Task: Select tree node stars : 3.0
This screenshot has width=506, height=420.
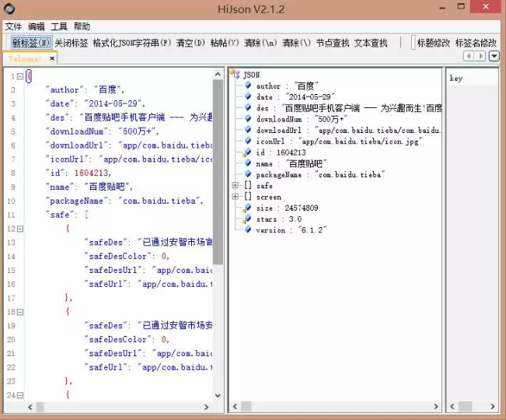Action: coord(279,219)
